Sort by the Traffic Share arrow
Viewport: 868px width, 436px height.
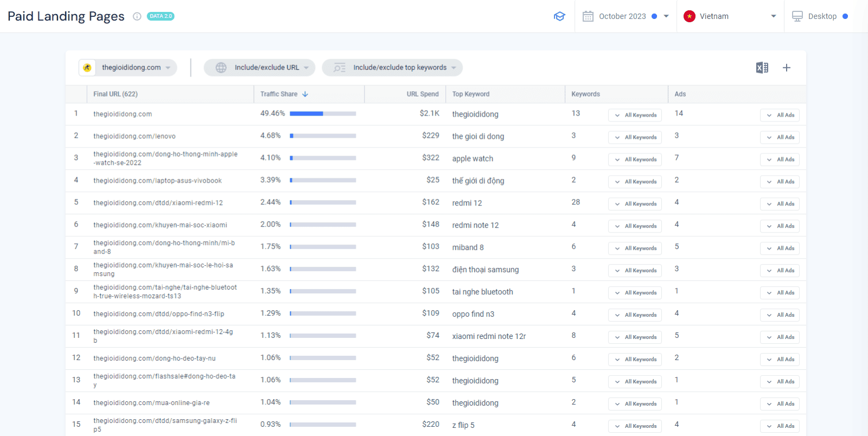click(305, 94)
